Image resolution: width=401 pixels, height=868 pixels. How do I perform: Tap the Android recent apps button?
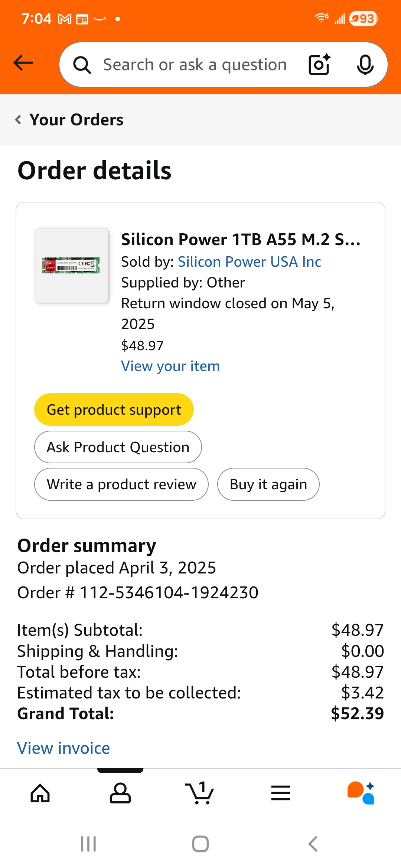(x=88, y=844)
